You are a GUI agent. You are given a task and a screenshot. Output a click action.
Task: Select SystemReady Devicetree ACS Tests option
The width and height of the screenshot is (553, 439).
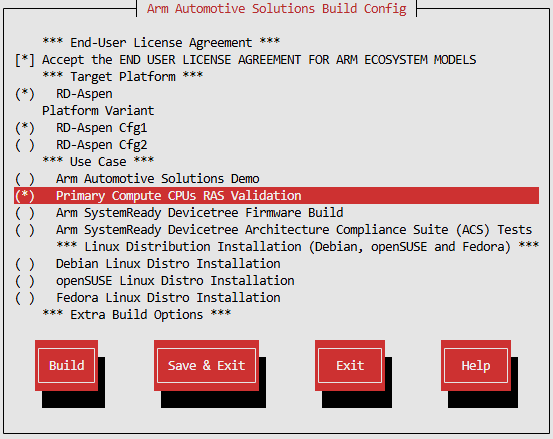click(273, 230)
